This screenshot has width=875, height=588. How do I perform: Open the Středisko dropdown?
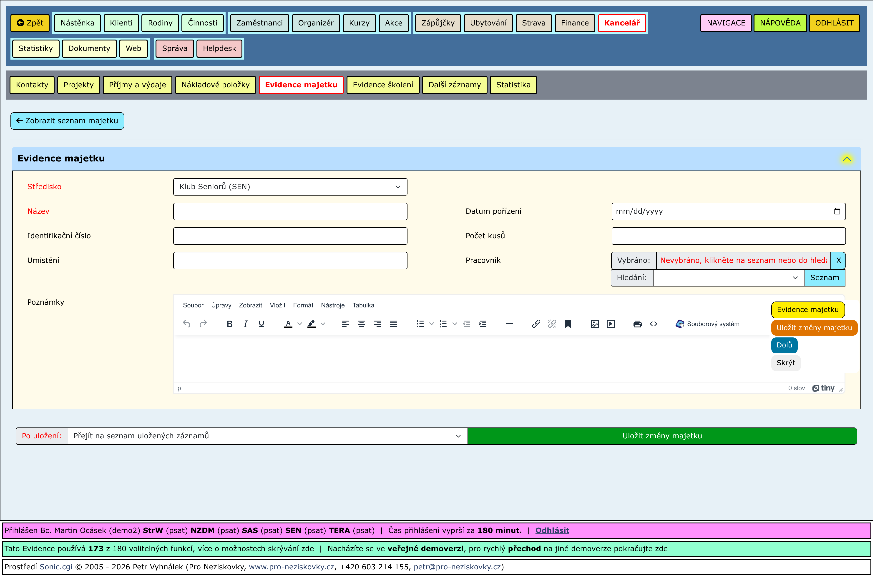(x=290, y=187)
